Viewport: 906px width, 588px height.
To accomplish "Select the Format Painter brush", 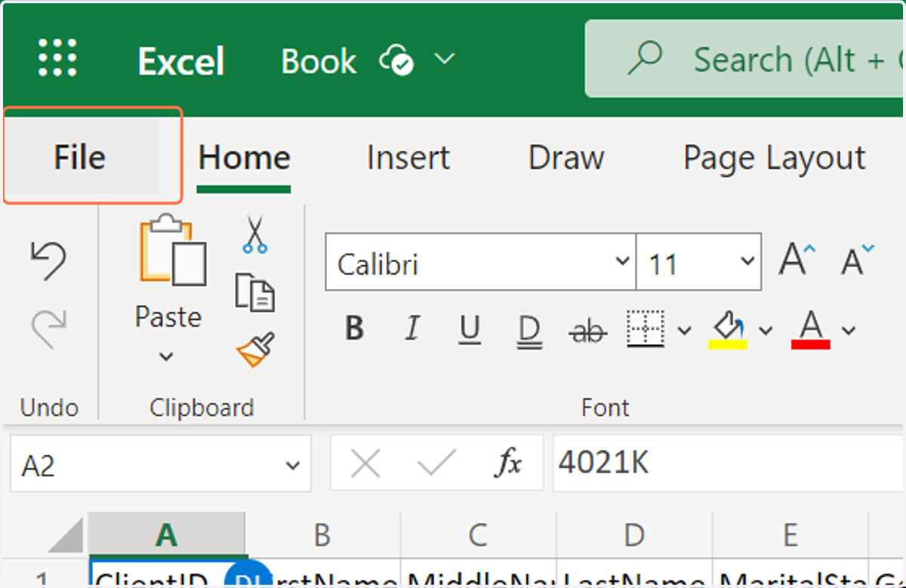I will [x=255, y=349].
